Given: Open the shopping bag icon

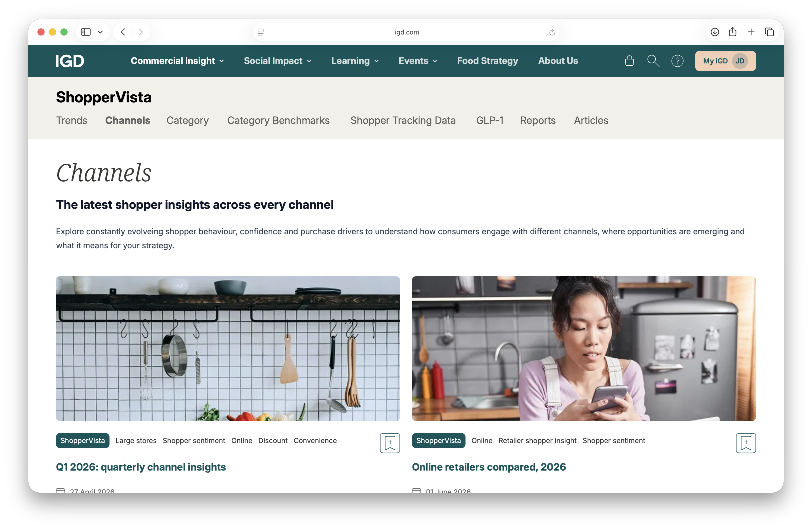Looking at the screenshot, I should (629, 61).
